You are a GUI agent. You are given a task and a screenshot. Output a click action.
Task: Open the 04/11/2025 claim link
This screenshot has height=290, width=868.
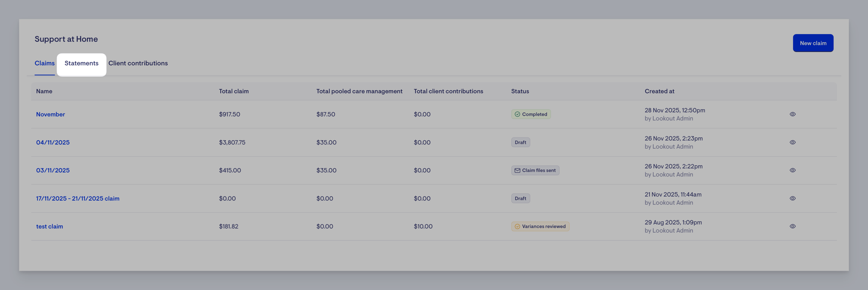(53, 142)
